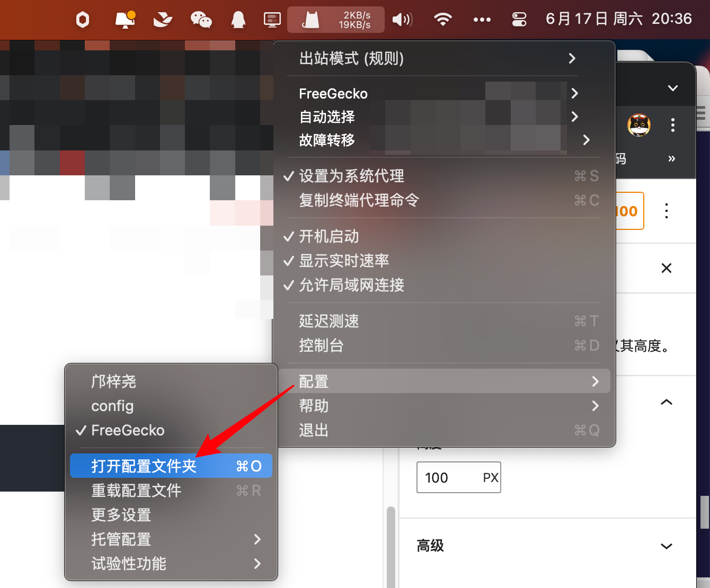
Task: Click the QQ penguin menu bar icon
Action: [x=238, y=20]
